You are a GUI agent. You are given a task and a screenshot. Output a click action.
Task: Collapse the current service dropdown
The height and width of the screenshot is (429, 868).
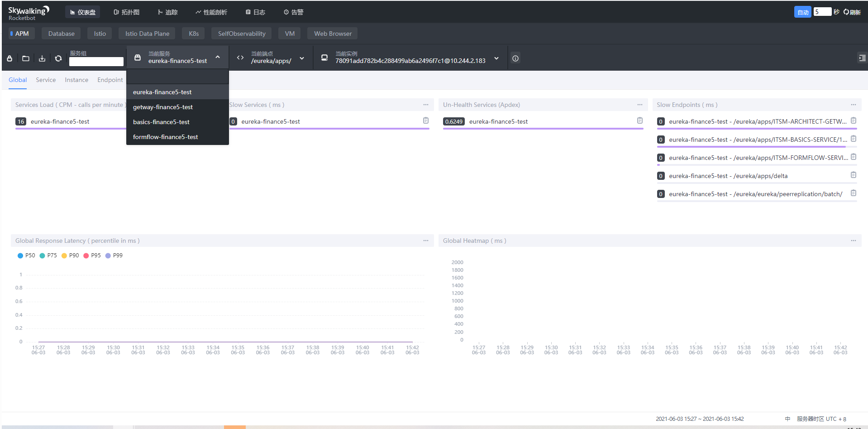click(x=218, y=58)
